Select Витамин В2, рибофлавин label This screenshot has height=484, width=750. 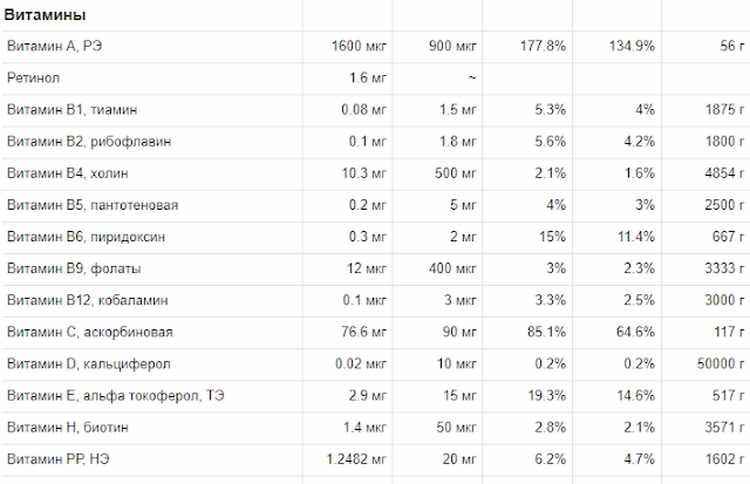(88, 141)
